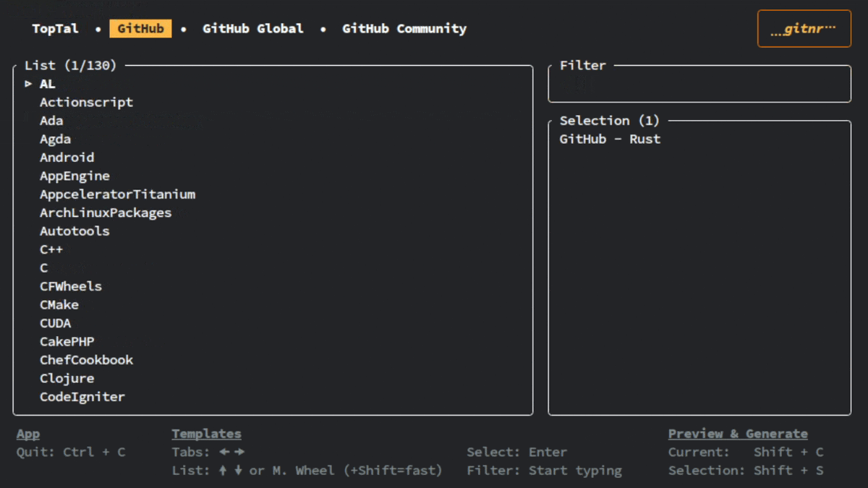Click the Preview & Generate header
Viewport: 868px width, 488px height.
[738, 433]
